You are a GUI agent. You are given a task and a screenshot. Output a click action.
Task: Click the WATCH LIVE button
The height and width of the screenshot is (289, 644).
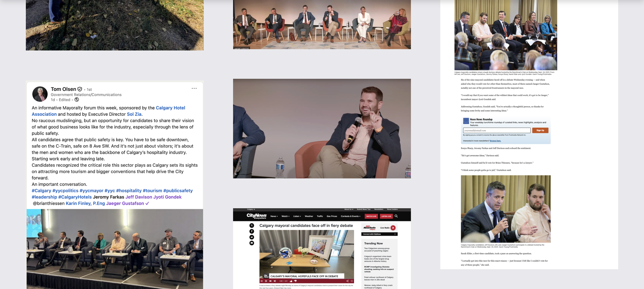tap(371, 216)
